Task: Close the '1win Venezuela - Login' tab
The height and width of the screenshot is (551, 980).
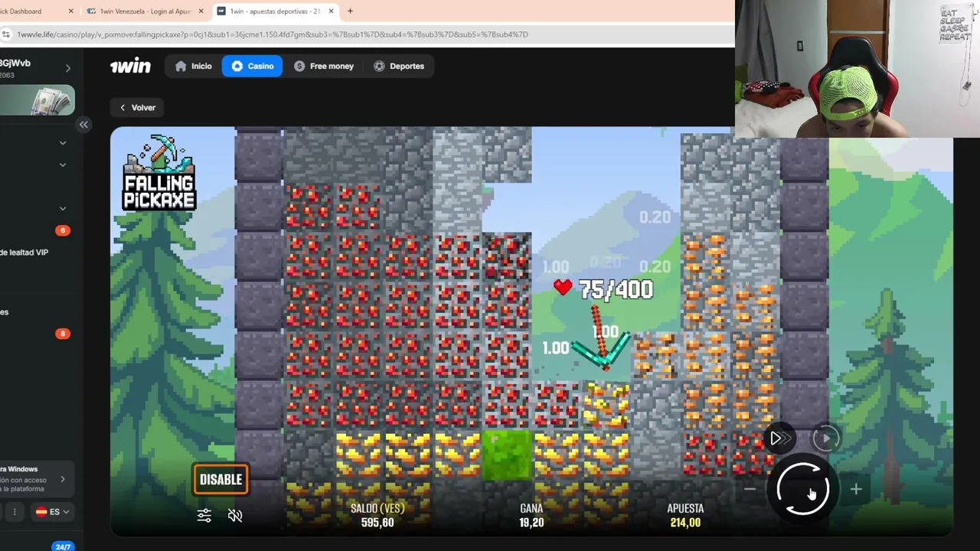Action: point(201,11)
